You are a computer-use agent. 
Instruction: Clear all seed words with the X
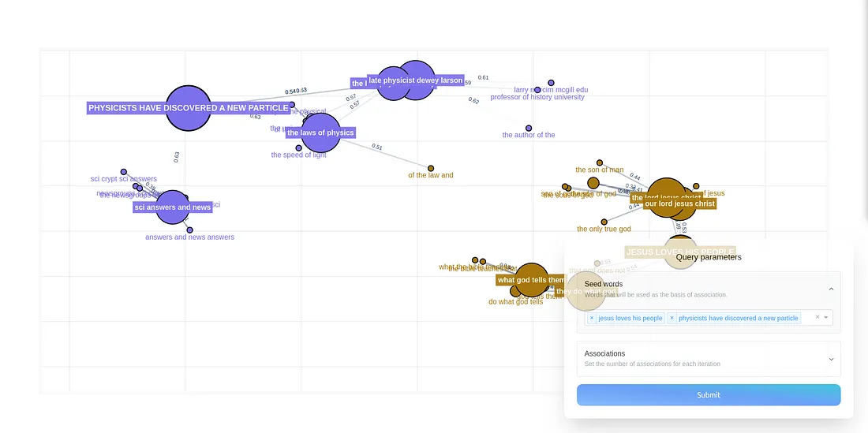coord(817,317)
